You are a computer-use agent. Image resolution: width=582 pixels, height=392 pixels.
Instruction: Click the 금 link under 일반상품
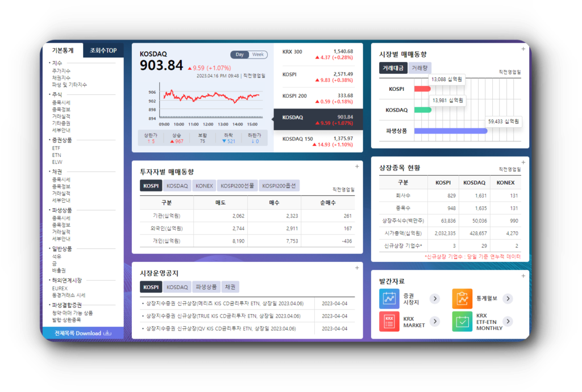click(x=54, y=263)
